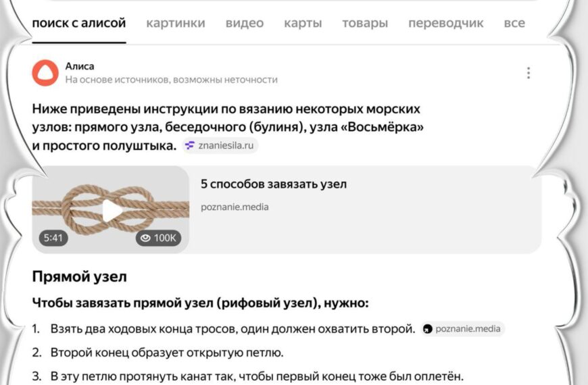Click the 5:41 duration badge

(x=53, y=238)
